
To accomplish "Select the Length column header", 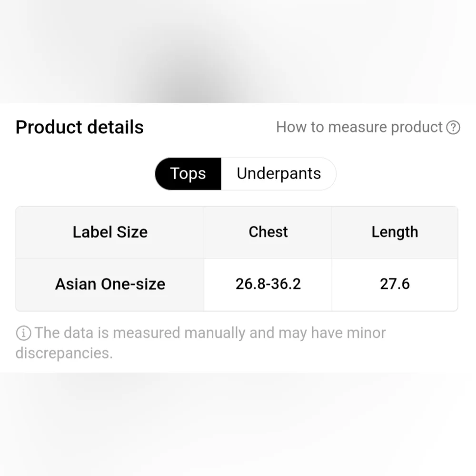I will [395, 232].
